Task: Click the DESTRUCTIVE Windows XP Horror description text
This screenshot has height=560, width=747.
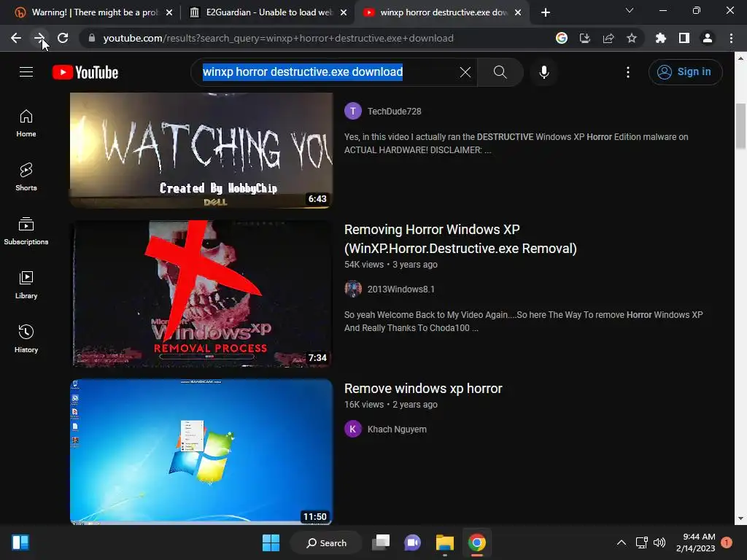Action: 516,144
